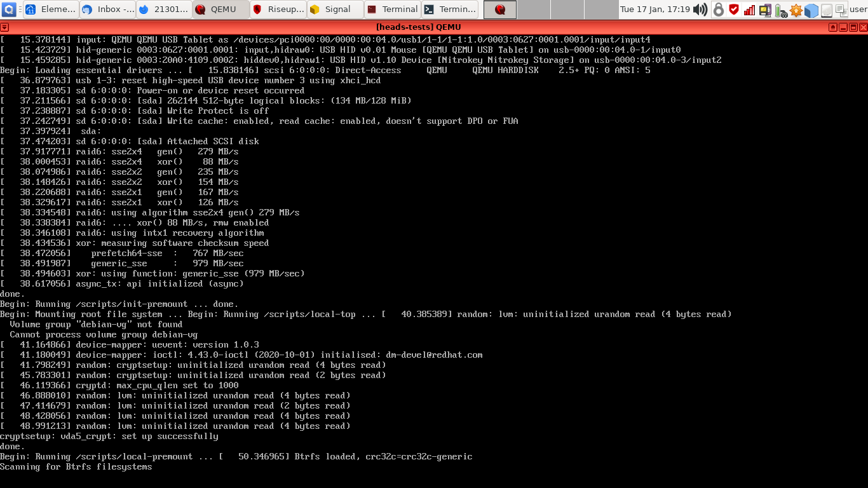Open the orange software update tray icon
The width and height of the screenshot is (868, 488).
click(x=796, y=9)
